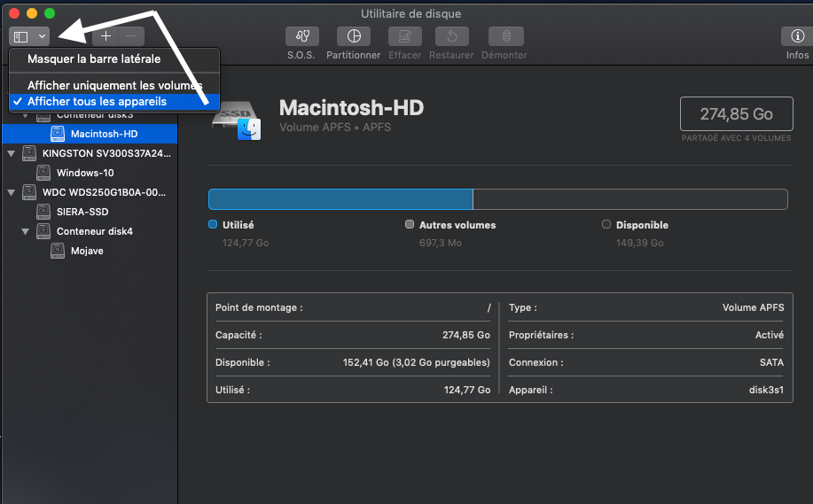The height and width of the screenshot is (504, 813).
Task: Click the SIERA-SSD volume icon
Action: 43,212
